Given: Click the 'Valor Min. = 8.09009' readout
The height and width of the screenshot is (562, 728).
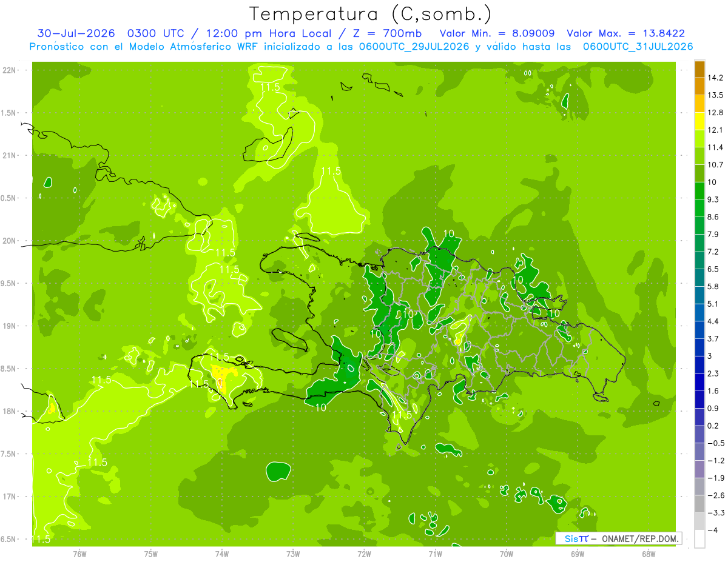Looking at the screenshot, I should pyautogui.click(x=499, y=33).
